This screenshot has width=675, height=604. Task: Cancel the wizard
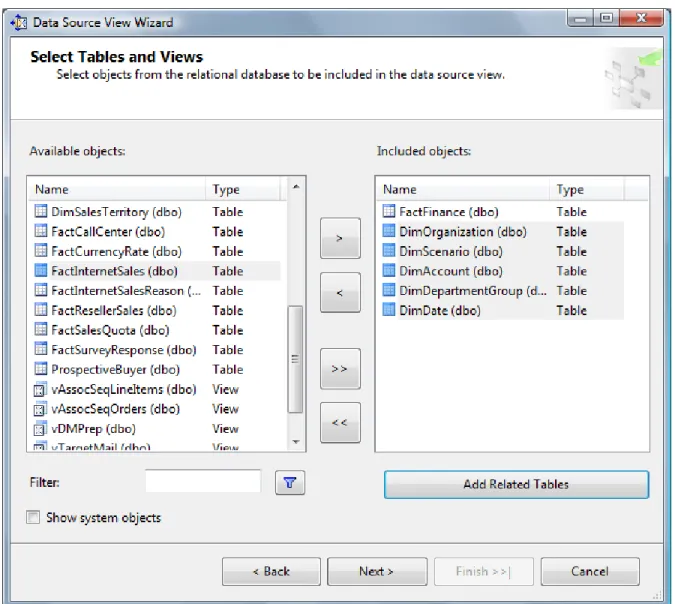tap(590, 572)
